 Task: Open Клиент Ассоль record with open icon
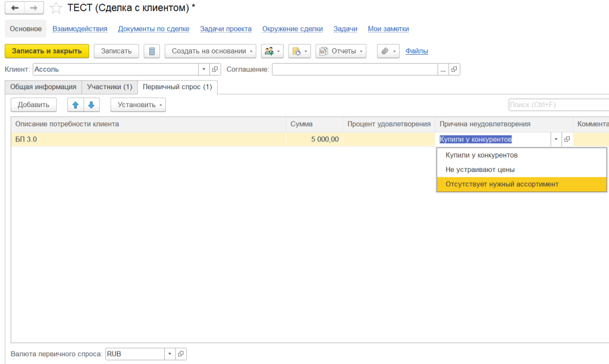(x=215, y=70)
